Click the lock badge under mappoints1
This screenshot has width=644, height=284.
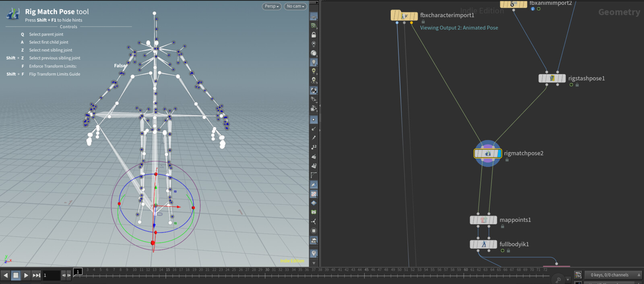pyautogui.click(x=502, y=226)
